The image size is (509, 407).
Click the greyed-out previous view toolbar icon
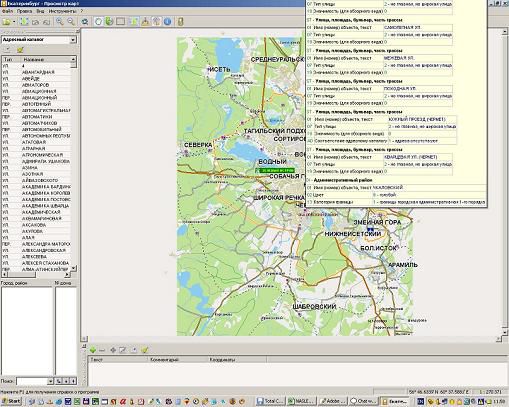click(x=35, y=22)
